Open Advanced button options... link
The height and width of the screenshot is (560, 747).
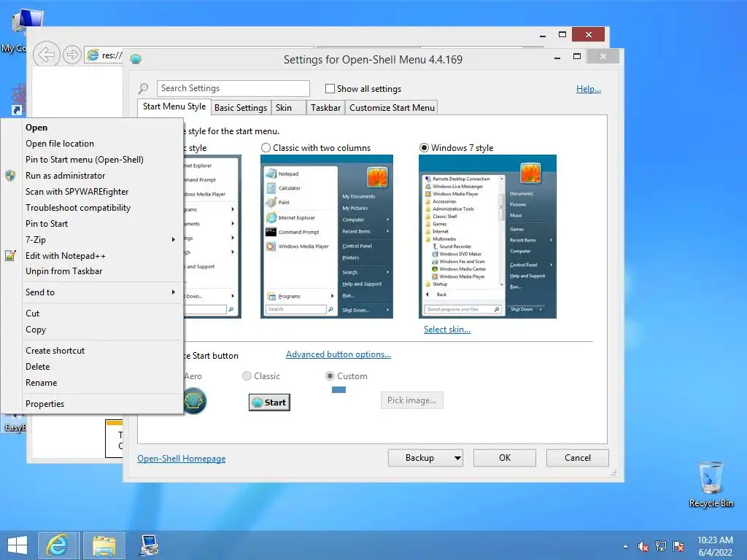pyautogui.click(x=338, y=354)
